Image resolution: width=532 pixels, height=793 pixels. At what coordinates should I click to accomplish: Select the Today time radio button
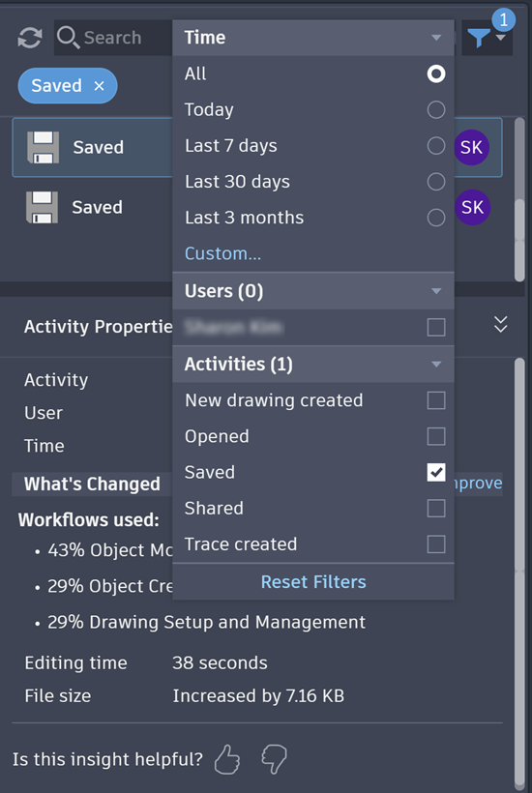(x=436, y=109)
